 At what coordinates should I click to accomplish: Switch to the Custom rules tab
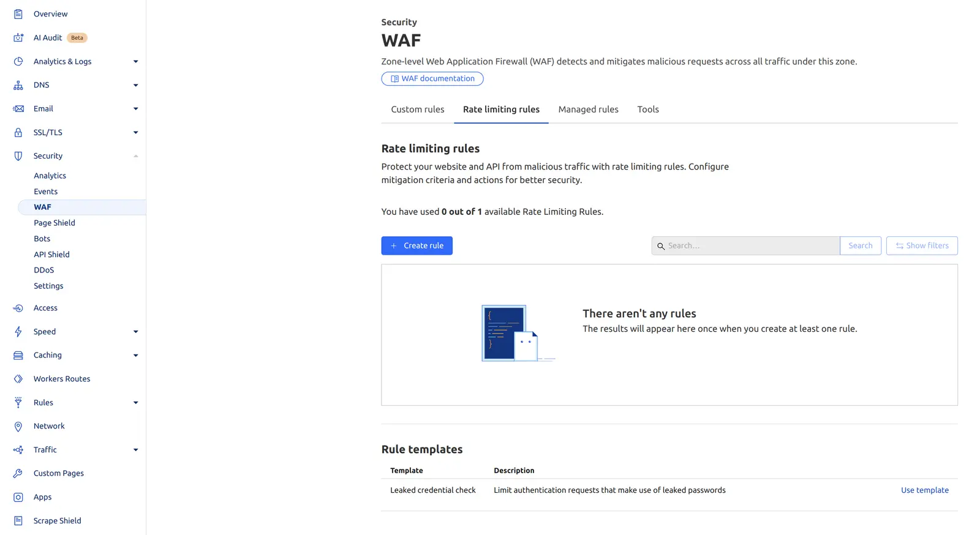(x=418, y=110)
